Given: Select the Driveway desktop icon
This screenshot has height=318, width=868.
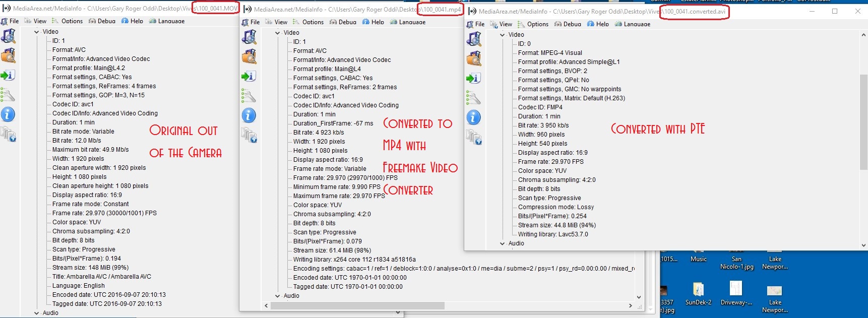Looking at the screenshot, I should [x=736, y=294].
